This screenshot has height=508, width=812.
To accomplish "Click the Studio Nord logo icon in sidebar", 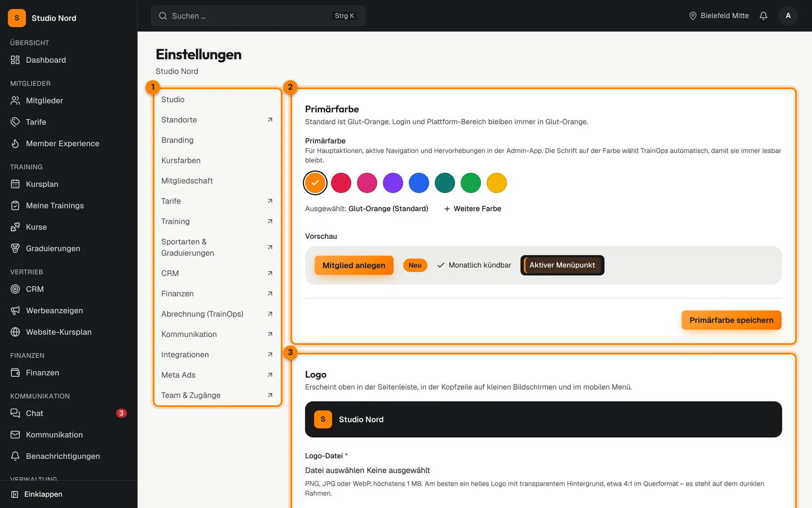I will click(17, 18).
